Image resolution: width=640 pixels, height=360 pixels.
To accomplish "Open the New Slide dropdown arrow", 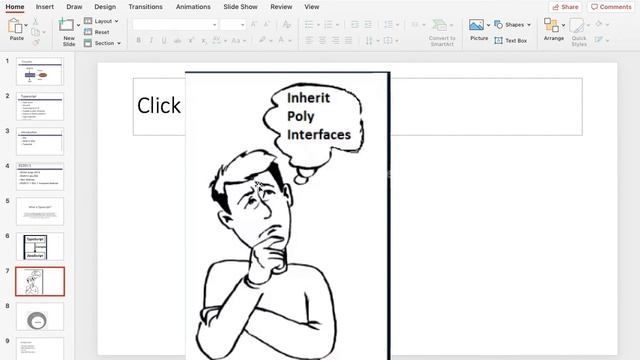I will [x=78, y=25].
